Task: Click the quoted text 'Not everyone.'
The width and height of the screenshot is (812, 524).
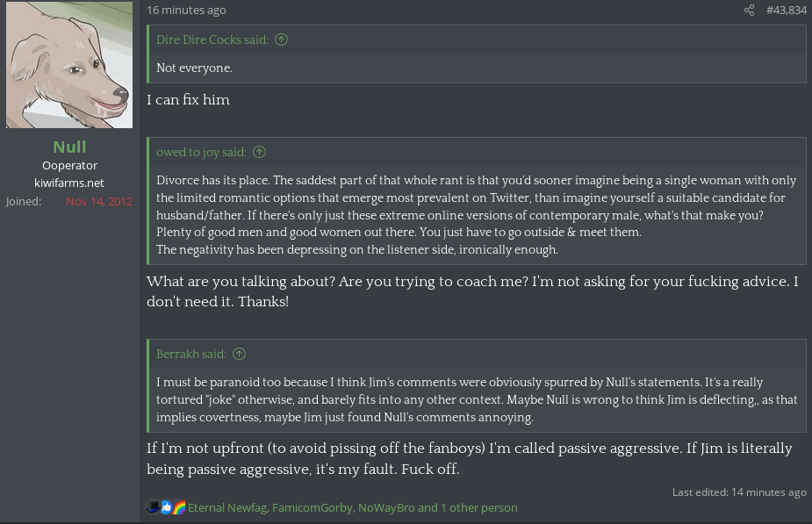Action: (194, 68)
